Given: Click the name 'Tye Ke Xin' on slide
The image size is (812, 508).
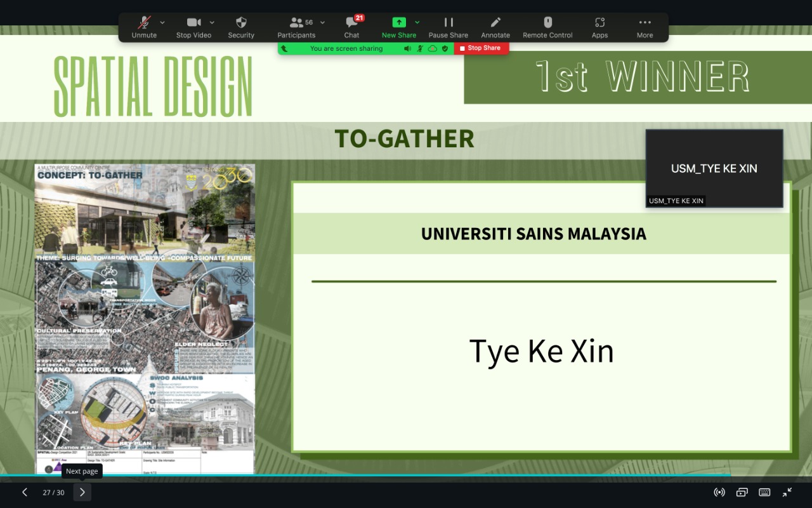Looking at the screenshot, I should pos(542,351).
